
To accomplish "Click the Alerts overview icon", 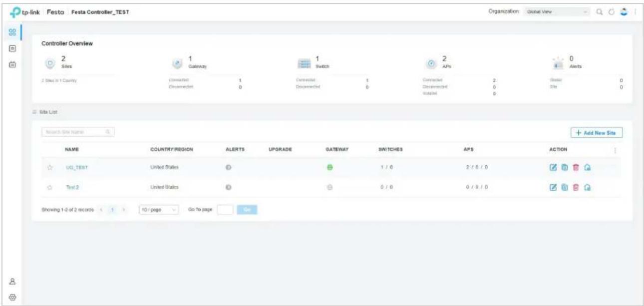I will tap(557, 64).
